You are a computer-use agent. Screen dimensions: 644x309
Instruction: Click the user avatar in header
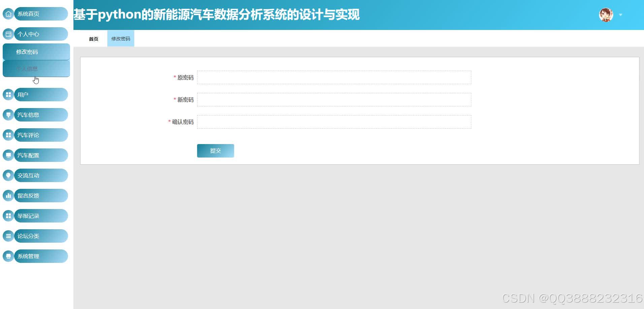[606, 15]
